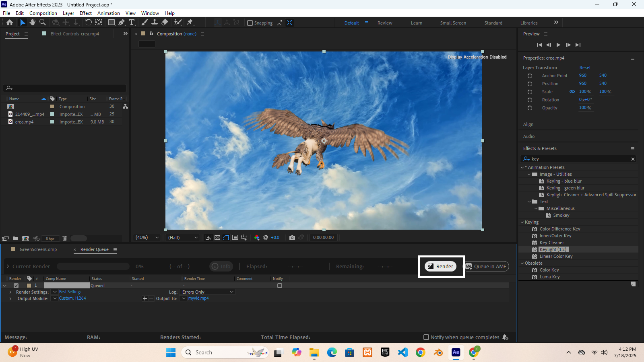The image size is (644, 362).
Task: Expand the Current Render details
Action: pos(8,266)
